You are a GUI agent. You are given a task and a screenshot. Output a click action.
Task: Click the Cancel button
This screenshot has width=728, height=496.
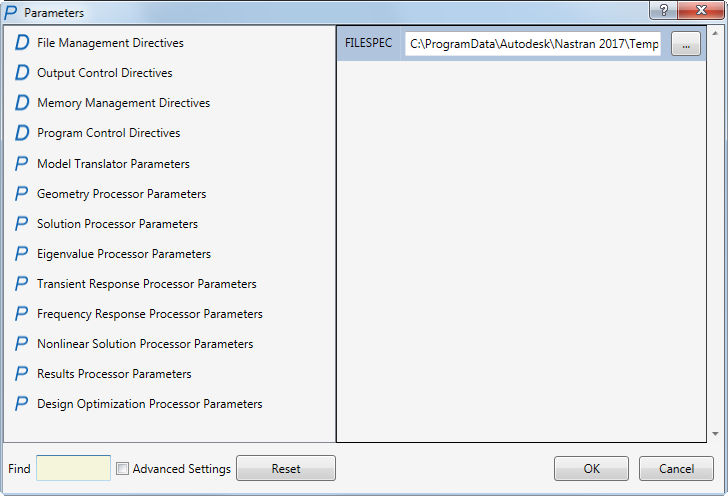click(x=675, y=468)
